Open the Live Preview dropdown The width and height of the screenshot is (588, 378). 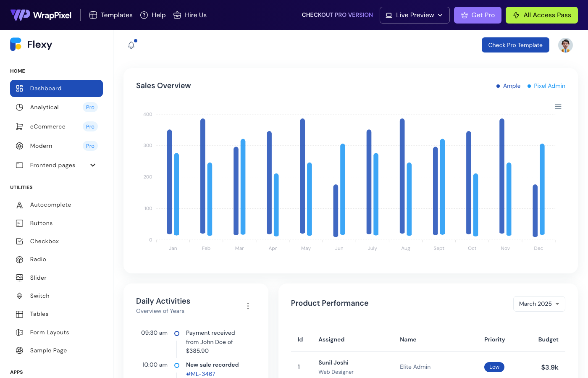point(415,15)
